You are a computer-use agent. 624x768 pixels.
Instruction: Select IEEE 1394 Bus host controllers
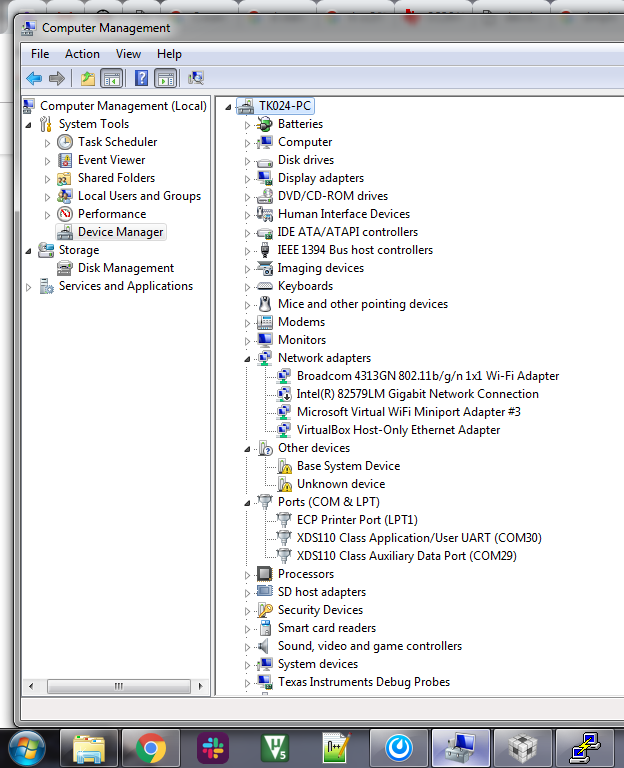(x=355, y=250)
